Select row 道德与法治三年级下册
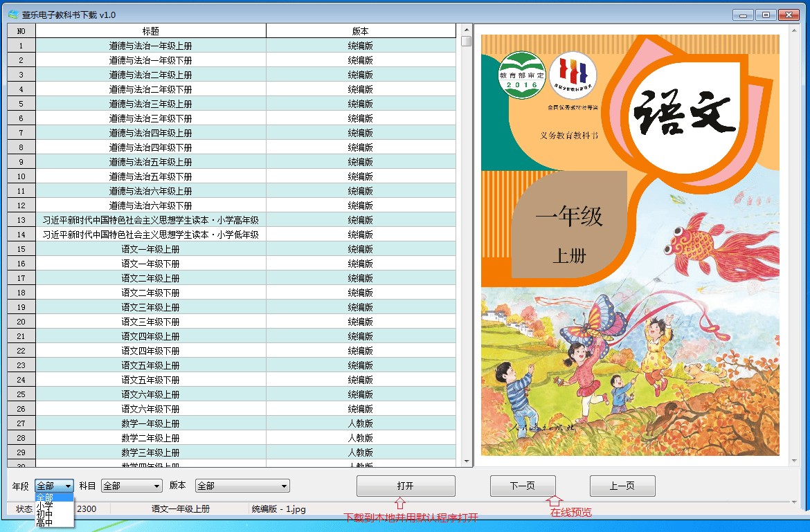Screen dimensions: 810x532 231,118
